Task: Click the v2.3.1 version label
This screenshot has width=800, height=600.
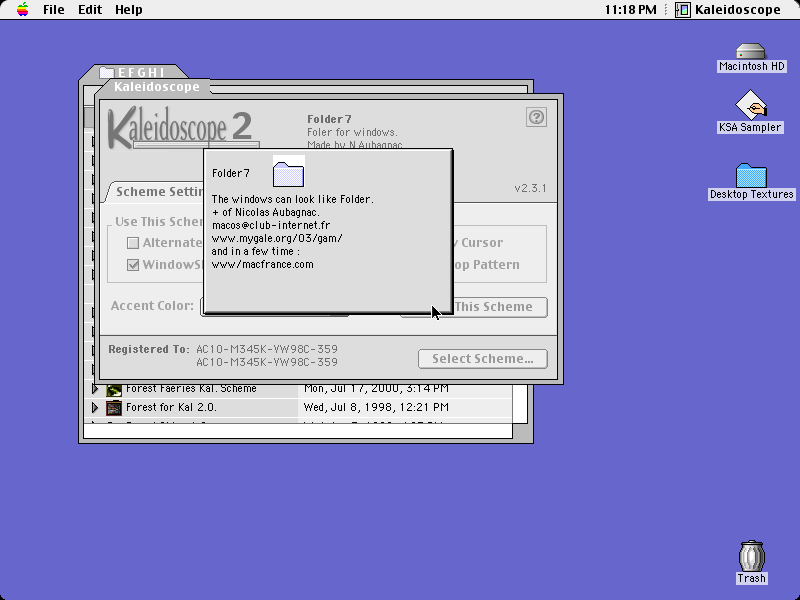Action: 530,188
